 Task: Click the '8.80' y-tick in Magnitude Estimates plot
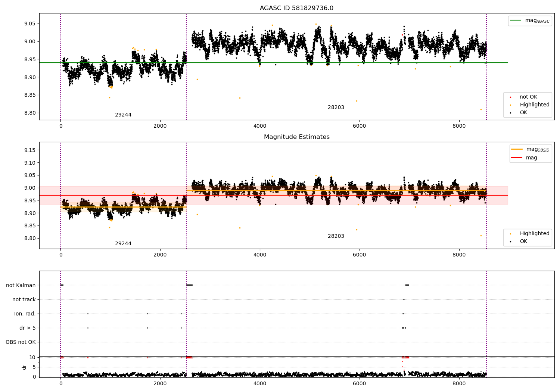point(29,239)
